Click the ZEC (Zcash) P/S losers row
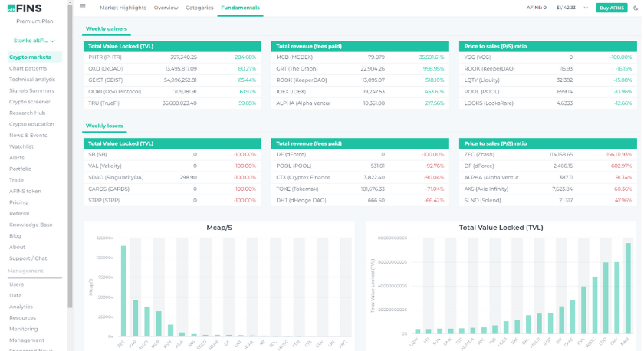The width and height of the screenshot is (644, 351). (x=548, y=155)
